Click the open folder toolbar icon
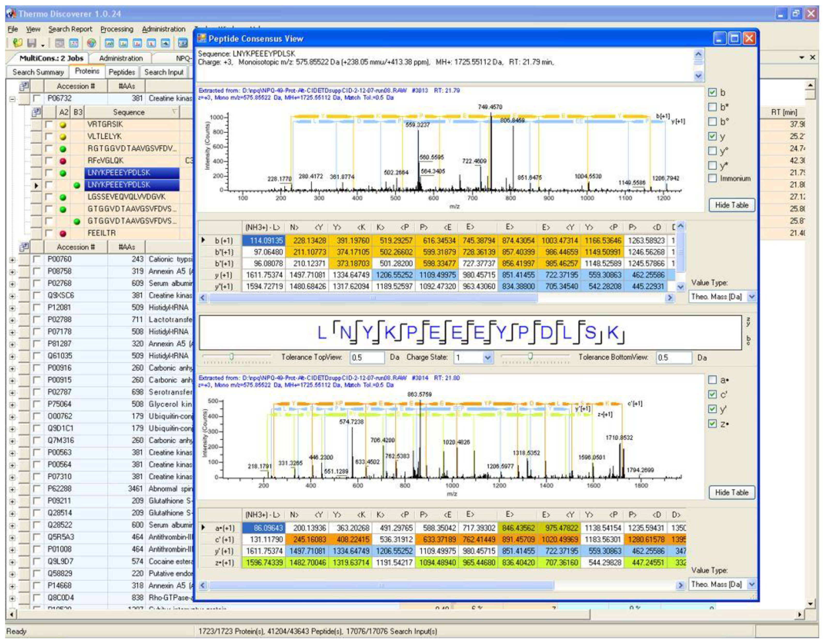This screenshot has height=644, width=824. pyautogui.click(x=17, y=43)
